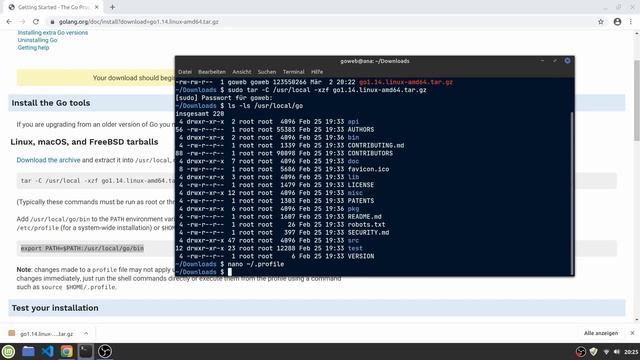Open the Chrome profile avatar

617,22
